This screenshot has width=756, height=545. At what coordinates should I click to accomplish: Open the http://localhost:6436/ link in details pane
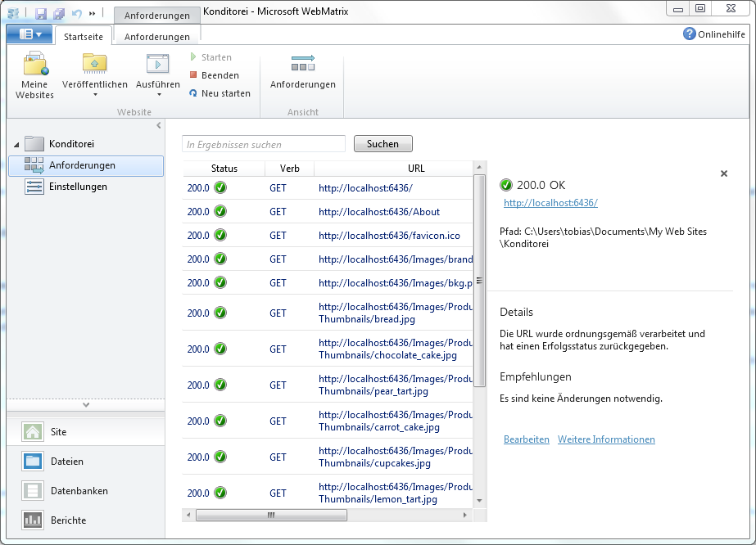point(550,203)
